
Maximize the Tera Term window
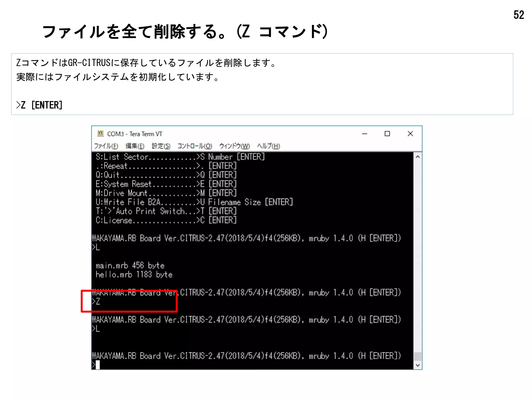(x=387, y=134)
